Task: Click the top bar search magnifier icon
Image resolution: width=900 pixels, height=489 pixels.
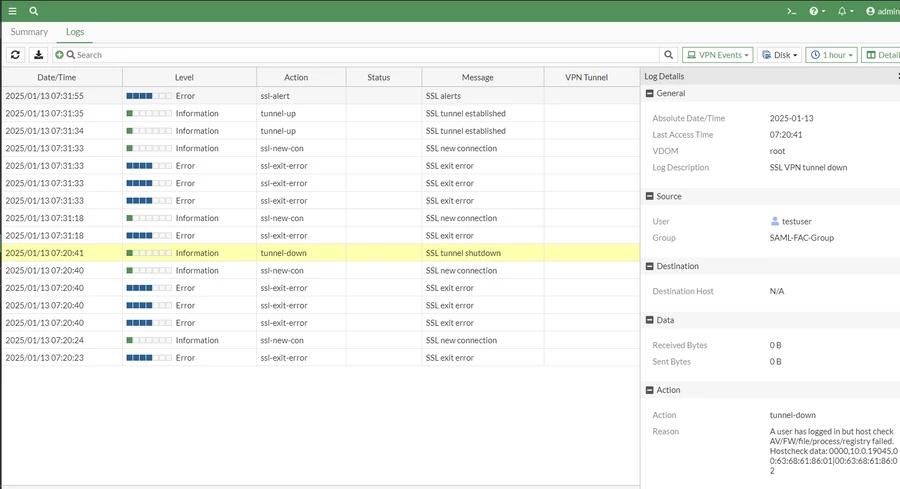Action: click(34, 11)
